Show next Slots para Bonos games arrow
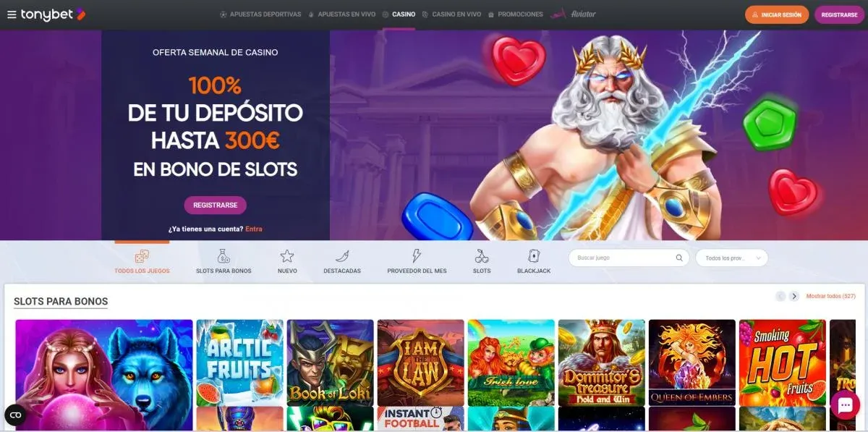Viewport: 868px width, 432px height. [794, 296]
